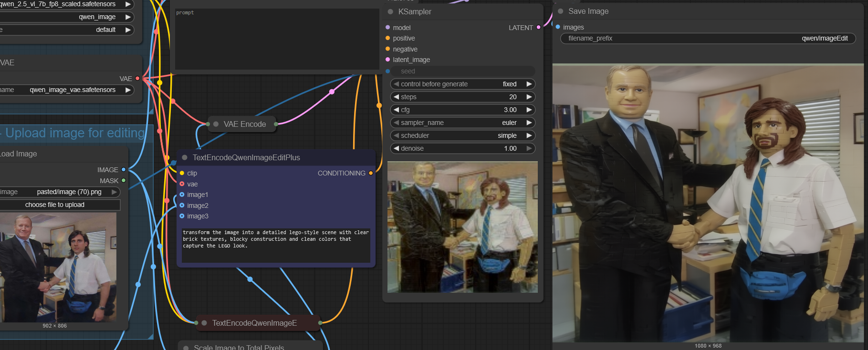Click the KSampler negative input socket
This screenshot has height=350, width=868.
[x=387, y=49]
